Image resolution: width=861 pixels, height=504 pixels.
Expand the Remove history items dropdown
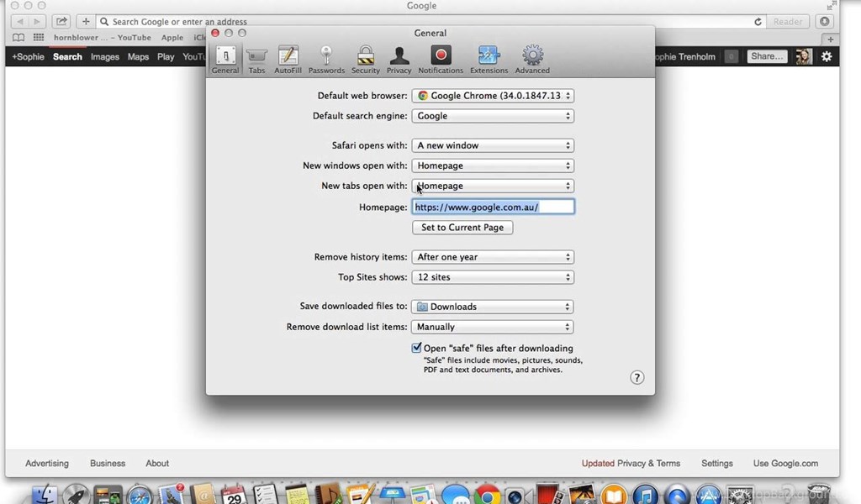493,257
